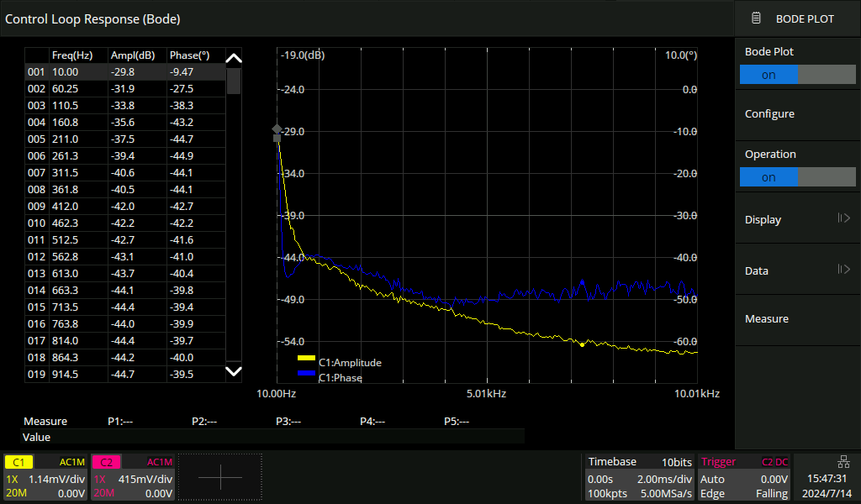Expand the Display submenu
861x504 pixels.
tap(797, 219)
